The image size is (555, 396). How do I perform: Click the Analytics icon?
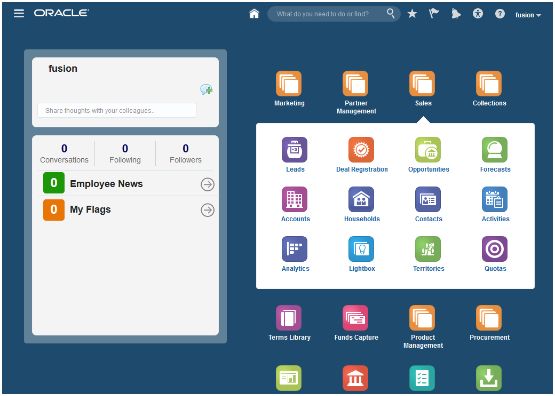294,249
